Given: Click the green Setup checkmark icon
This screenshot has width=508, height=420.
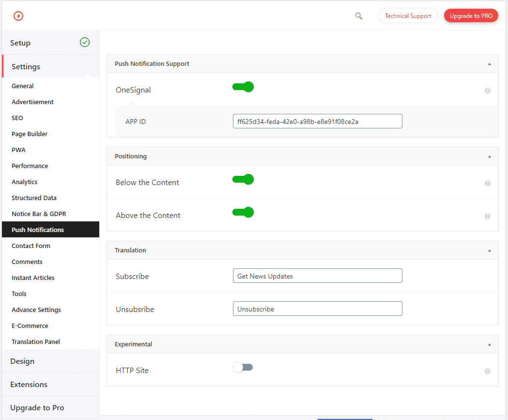Looking at the screenshot, I should point(85,42).
